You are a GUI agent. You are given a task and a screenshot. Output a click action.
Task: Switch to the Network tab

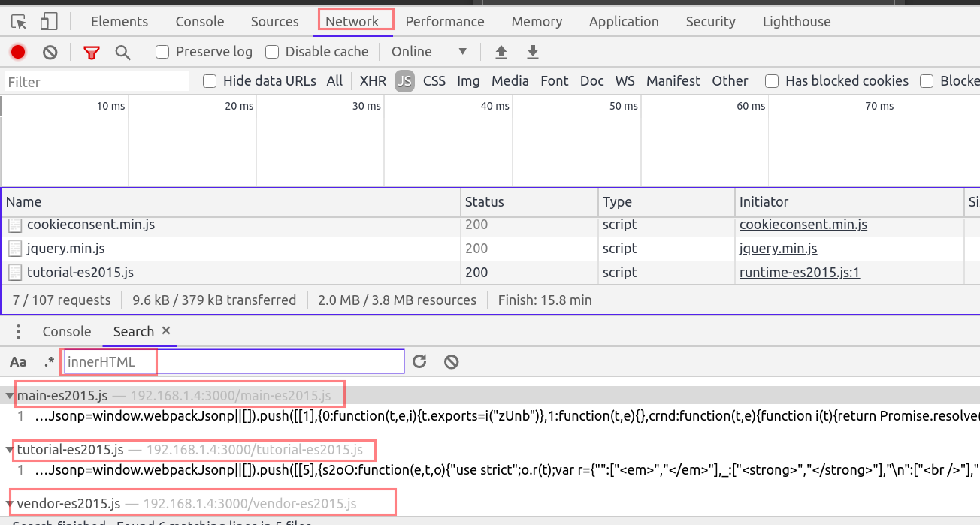(x=352, y=21)
